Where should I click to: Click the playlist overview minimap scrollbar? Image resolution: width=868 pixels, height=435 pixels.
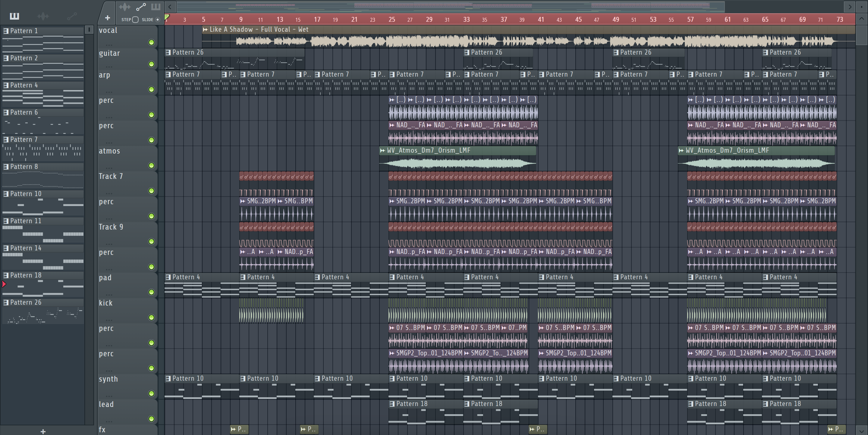click(x=451, y=6)
